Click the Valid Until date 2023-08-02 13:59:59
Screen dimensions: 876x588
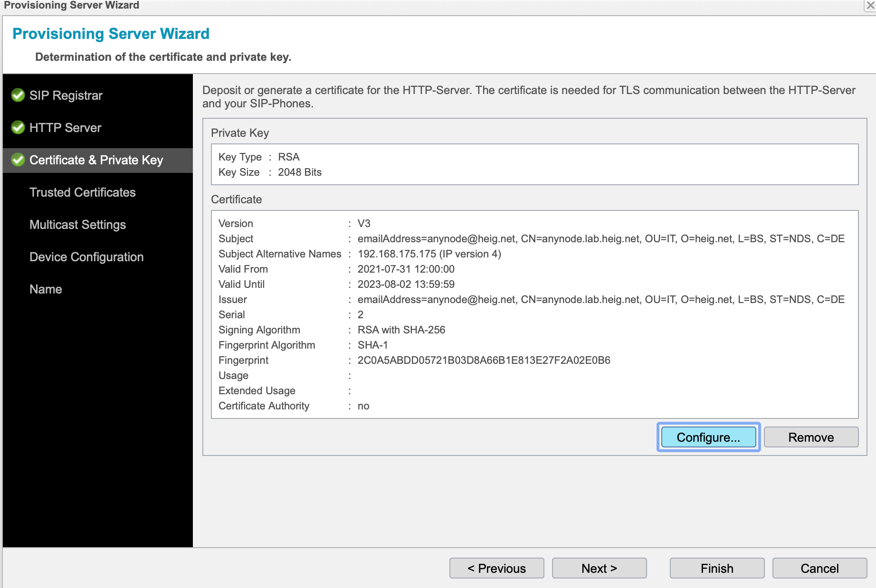[x=406, y=284]
